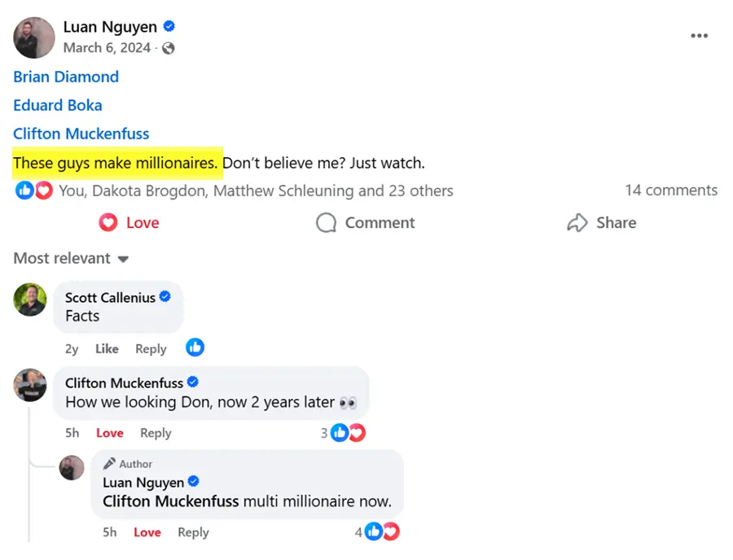Toggle the Love reaction on the post

click(x=129, y=223)
